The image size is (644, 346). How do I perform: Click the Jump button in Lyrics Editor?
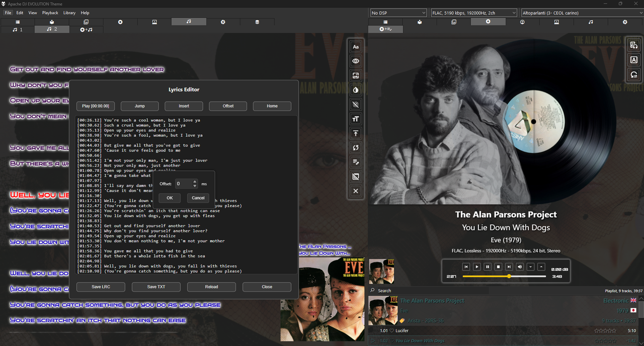140,106
